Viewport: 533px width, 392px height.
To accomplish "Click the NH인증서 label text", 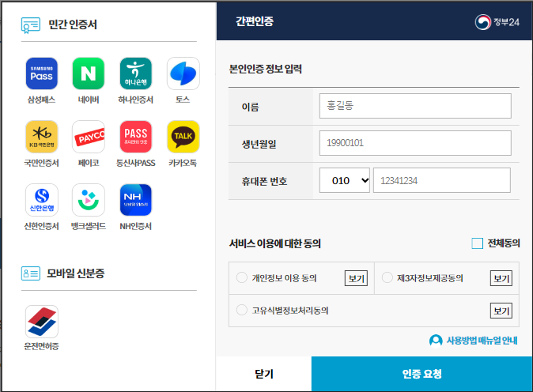I will (x=136, y=226).
